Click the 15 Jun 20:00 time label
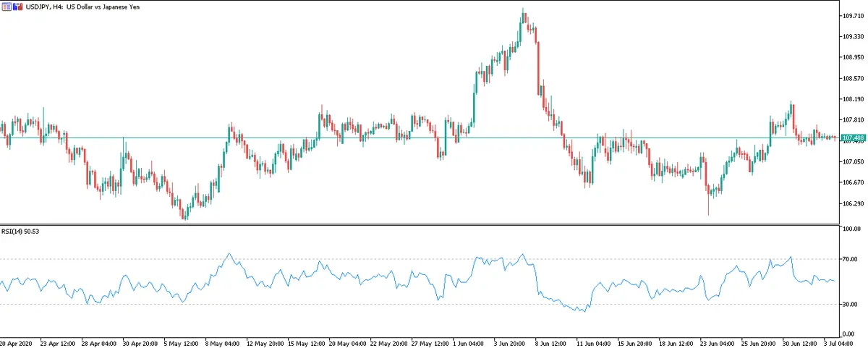The height and width of the screenshot is (351, 868). [635, 344]
